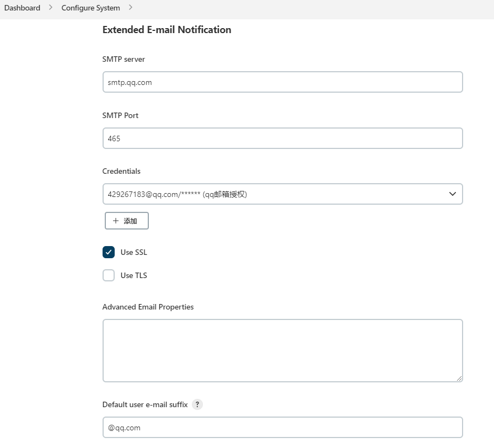Click the Use SSL label text

pyautogui.click(x=134, y=252)
